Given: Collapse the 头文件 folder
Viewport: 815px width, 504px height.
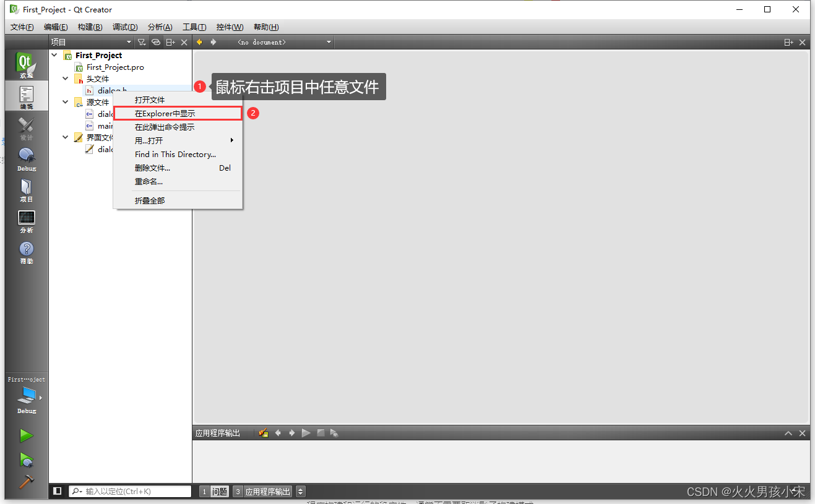Looking at the screenshot, I should tap(66, 79).
